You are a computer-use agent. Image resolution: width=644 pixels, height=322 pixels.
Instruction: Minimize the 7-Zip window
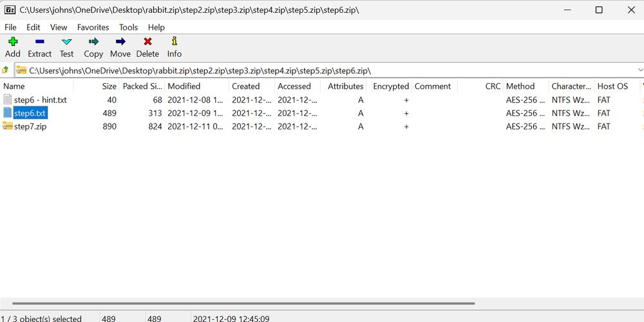[x=567, y=10]
